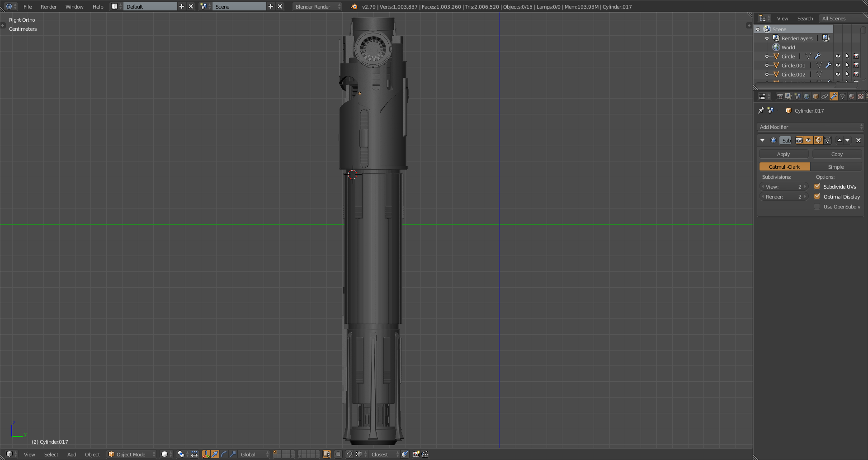Image resolution: width=868 pixels, height=460 pixels.
Task: Open the Global orientation dropdown
Action: pyautogui.click(x=254, y=454)
